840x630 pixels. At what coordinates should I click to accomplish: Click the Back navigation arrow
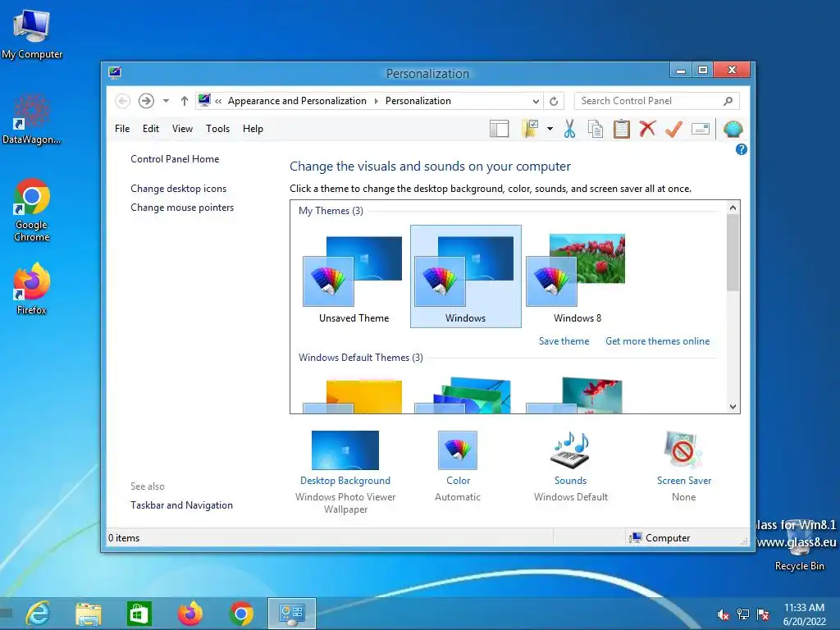123,101
